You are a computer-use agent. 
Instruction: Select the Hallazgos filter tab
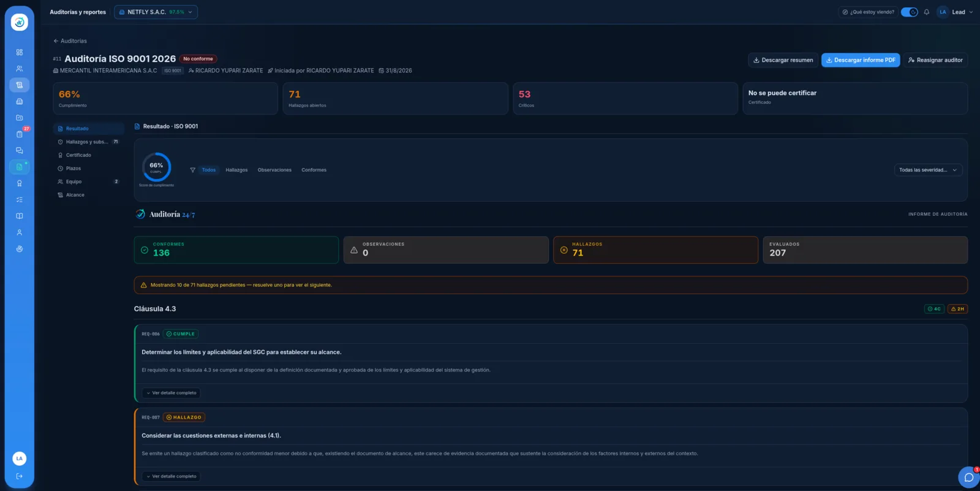click(x=236, y=170)
